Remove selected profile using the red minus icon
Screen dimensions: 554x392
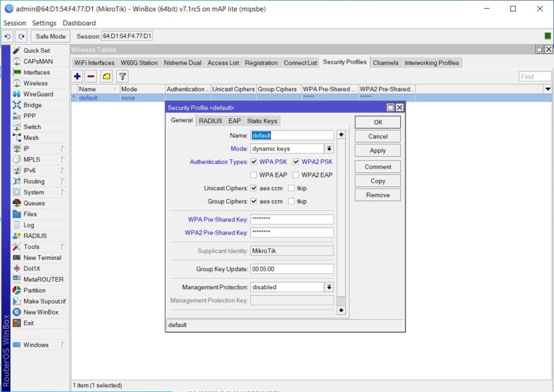point(91,76)
